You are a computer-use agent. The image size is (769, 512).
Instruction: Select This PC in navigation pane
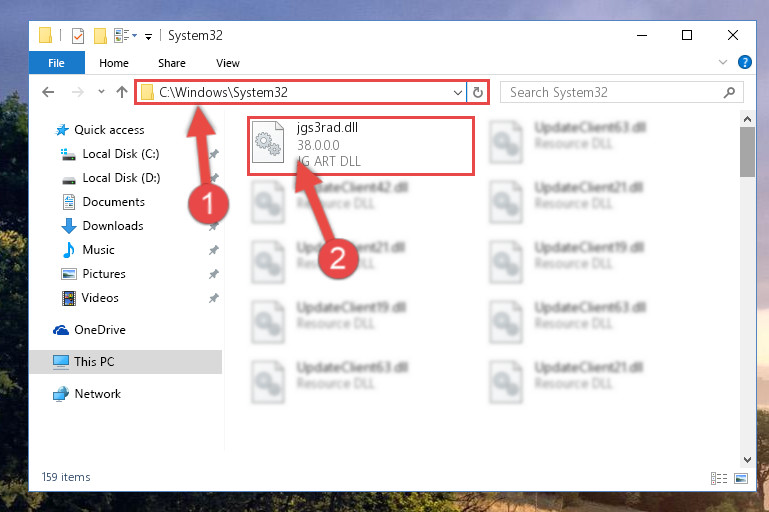click(126, 361)
